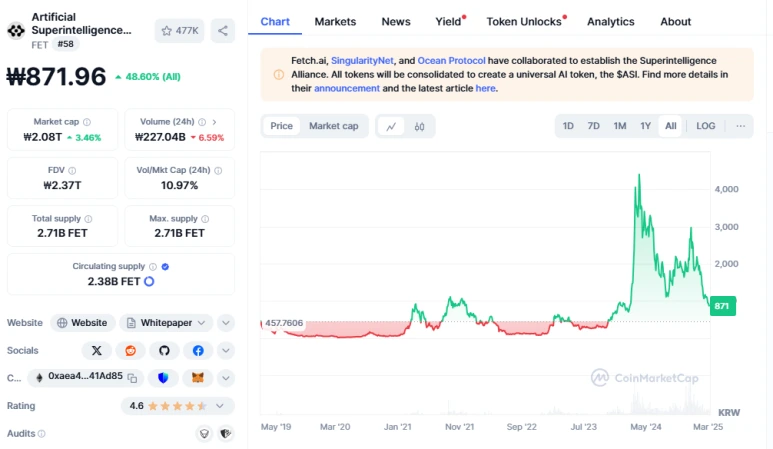Click Circulating supply info icon
The image size is (773, 449).
153,267
